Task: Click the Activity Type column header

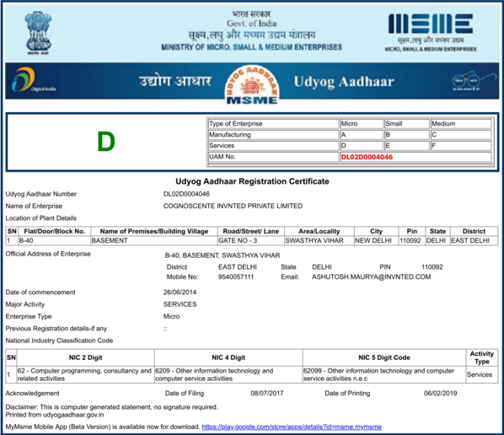Action: [x=482, y=357]
